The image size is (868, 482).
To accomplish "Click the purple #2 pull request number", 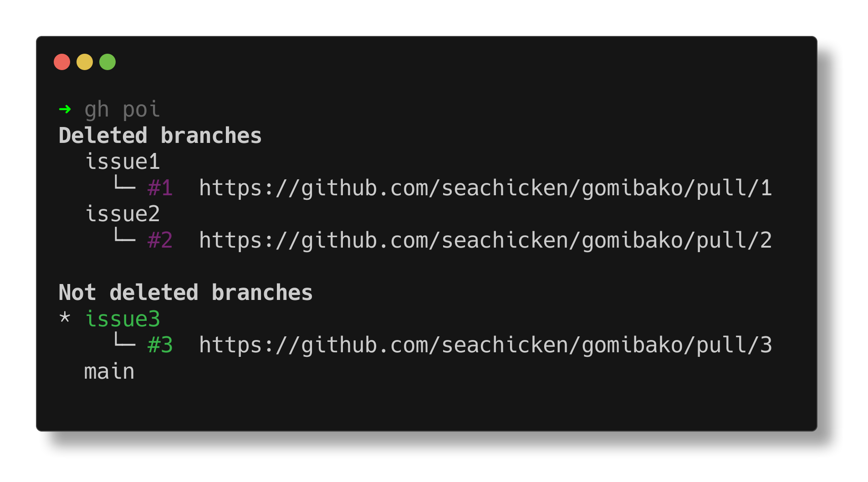I will tap(160, 240).
